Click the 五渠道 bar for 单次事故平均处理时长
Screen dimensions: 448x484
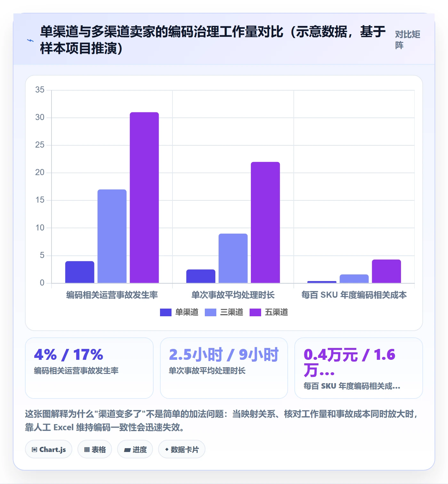[x=265, y=222]
